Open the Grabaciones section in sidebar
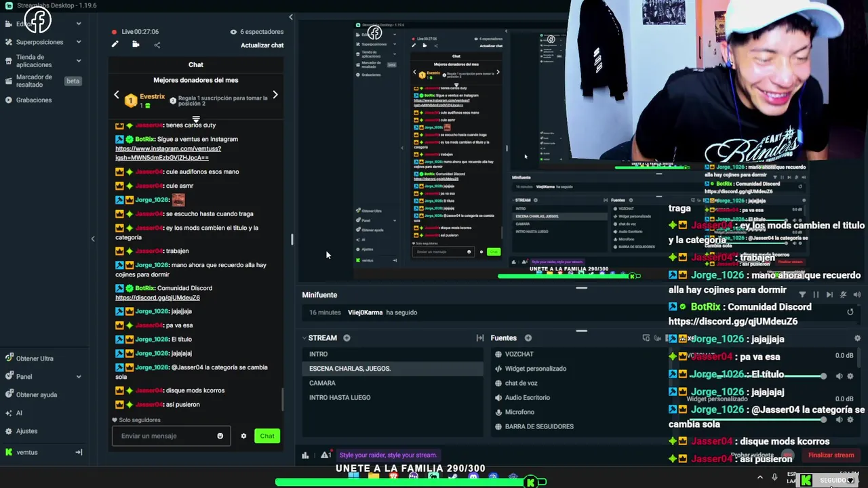The height and width of the screenshot is (488, 868). (34, 100)
